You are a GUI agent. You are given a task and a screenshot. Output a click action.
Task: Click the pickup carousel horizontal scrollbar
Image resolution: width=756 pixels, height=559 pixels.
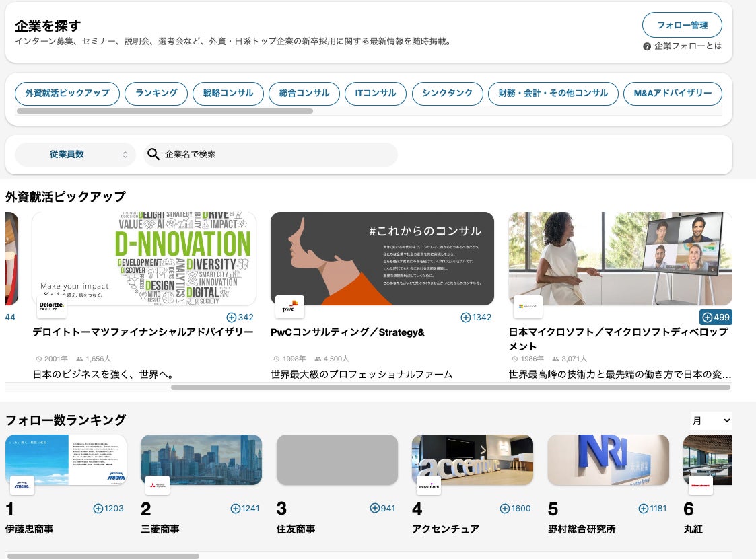[x=451, y=387]
